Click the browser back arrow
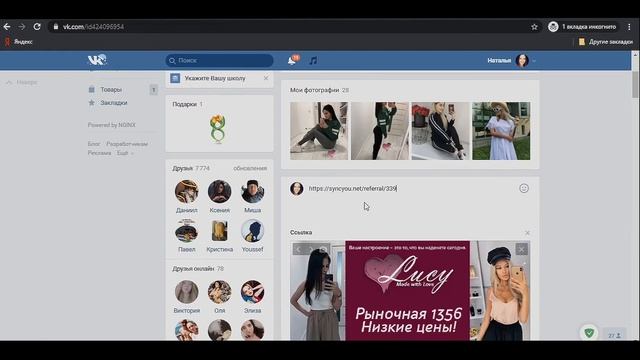This screenshot has width=640, height=360. coord(7,27)
